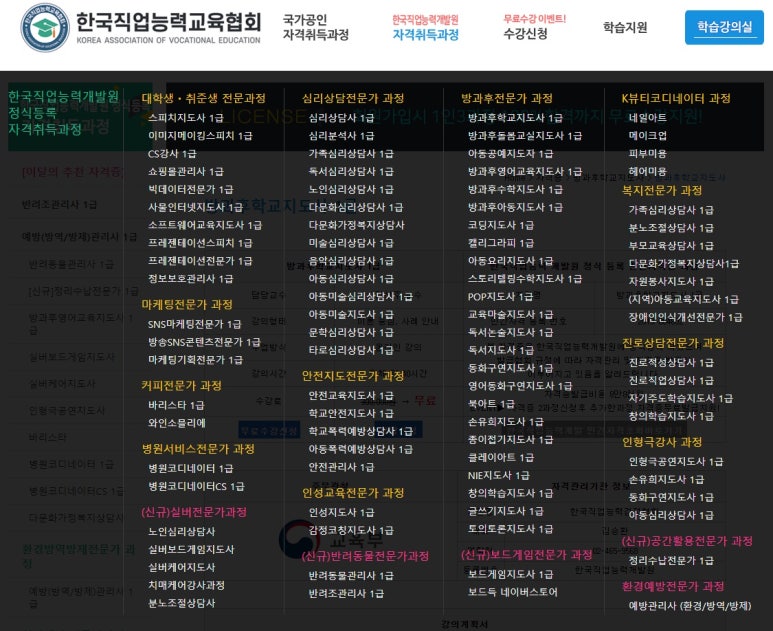Open 병원코디네이터 1급 under 병원서비스전문가
Viewport: 773px width, 631px height.
pos(190,468)
